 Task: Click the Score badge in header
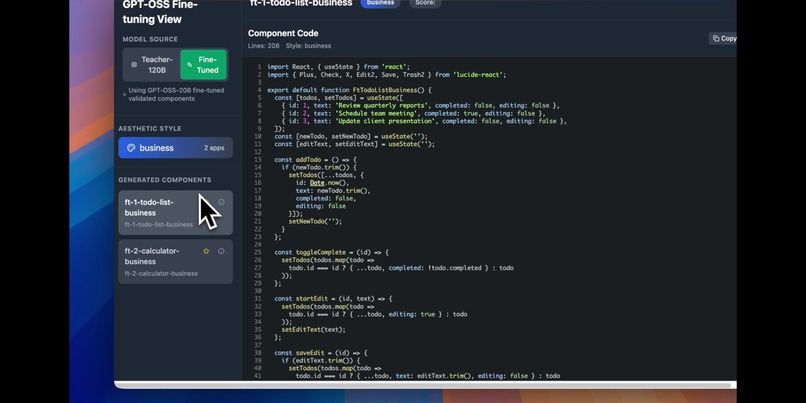coord(425,3)
